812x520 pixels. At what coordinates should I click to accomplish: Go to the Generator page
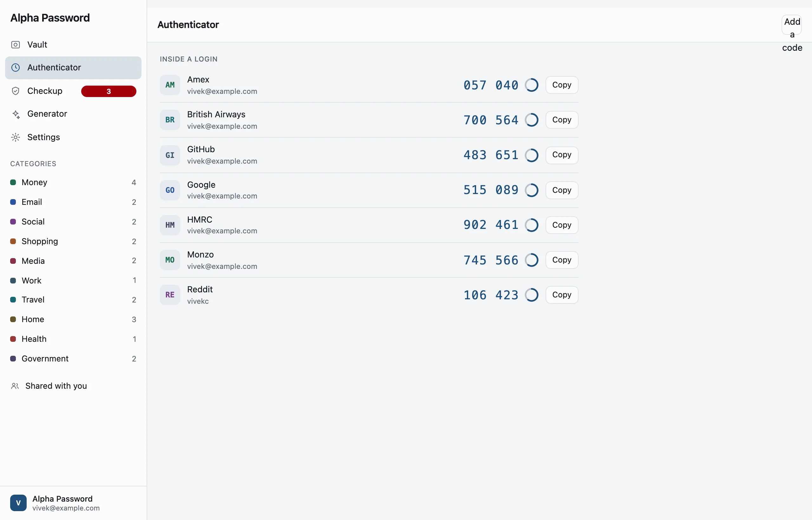(73, 114)
